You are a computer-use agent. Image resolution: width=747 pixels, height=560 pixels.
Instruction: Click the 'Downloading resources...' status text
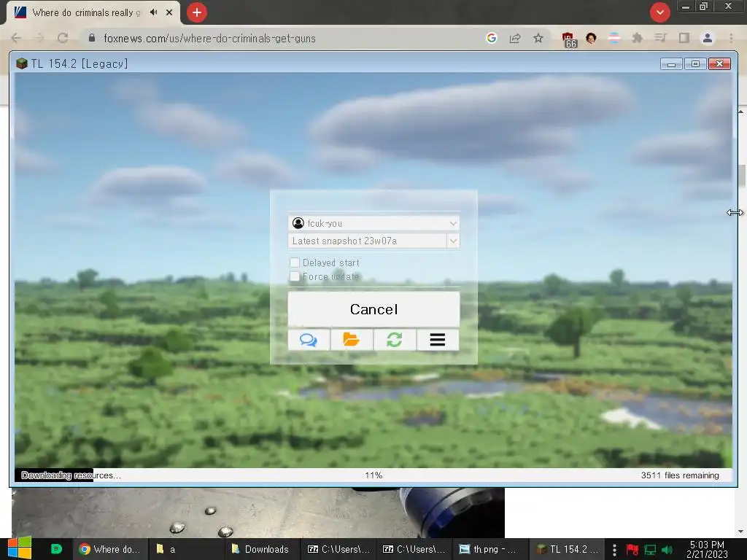71,475
